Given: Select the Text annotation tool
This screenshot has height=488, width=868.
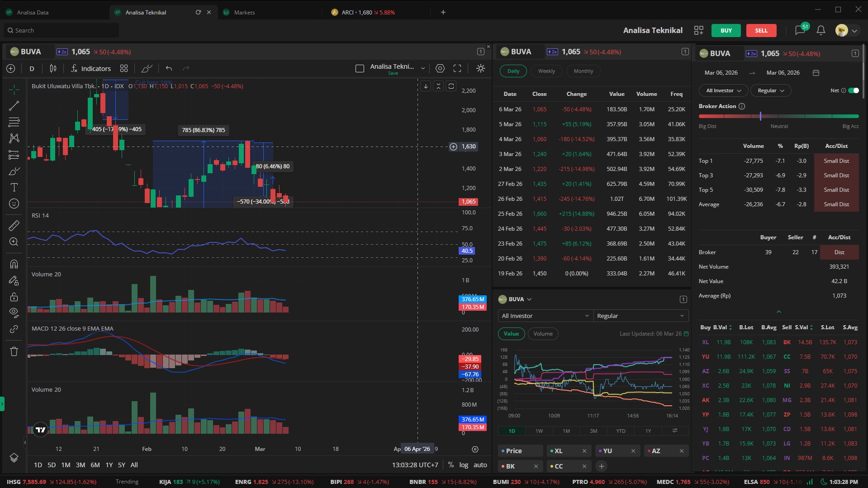Looking at the screenshot, I should pyautogui.click(x=14, y=187).
